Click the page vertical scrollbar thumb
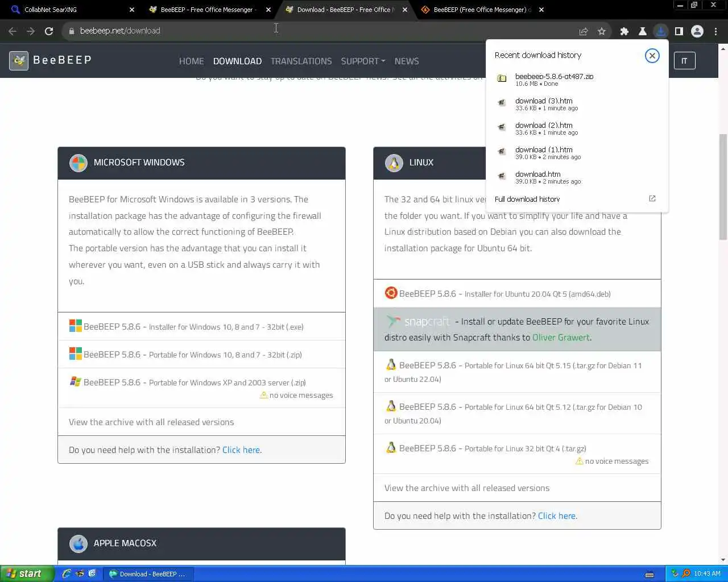Viewport: 728px width, 582px height. 723,187
